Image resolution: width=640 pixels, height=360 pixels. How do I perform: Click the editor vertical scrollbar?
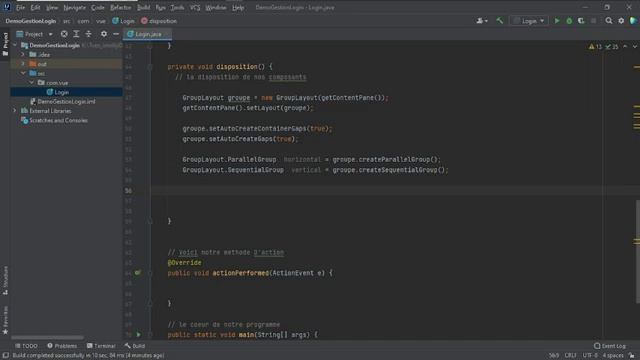tap(637, 251)
